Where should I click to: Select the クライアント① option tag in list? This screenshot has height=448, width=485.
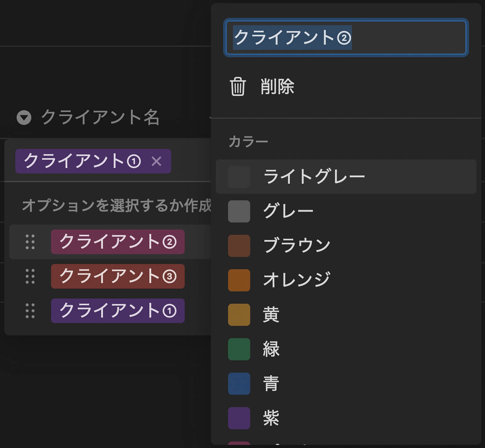click(x=118, y=311)
